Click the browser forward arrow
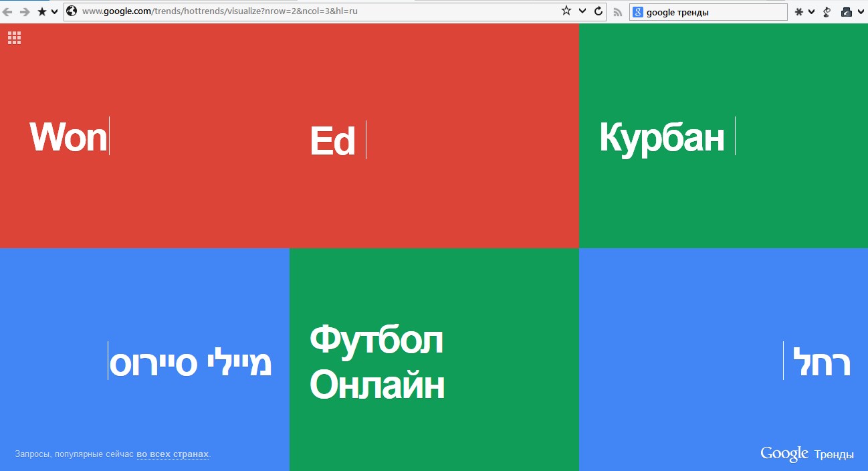The width and height of the screenshot is (868, 471). [25, 11]
